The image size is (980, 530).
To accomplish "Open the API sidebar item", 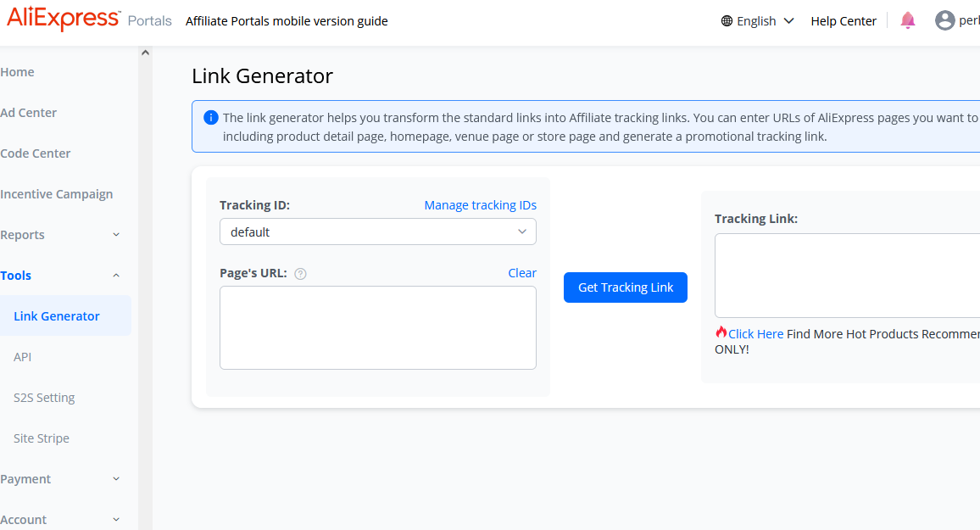I will [x=23, y=357].
